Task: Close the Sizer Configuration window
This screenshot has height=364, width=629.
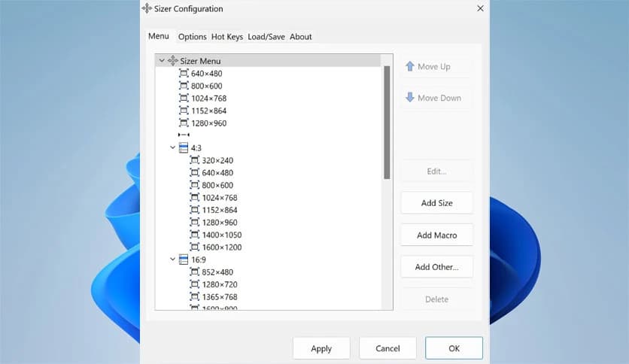Action: pos(480,8)
